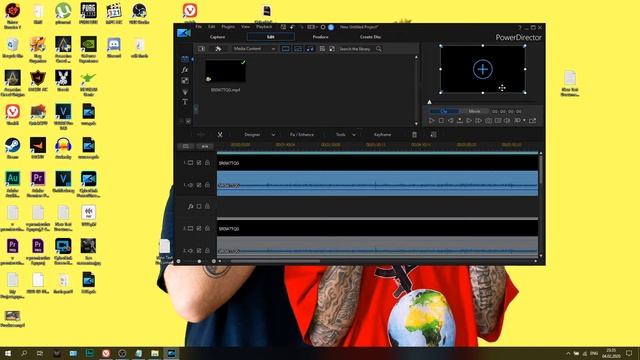Switch library to details list view icon
640x360 pixels.
click(x=322, y=49)
